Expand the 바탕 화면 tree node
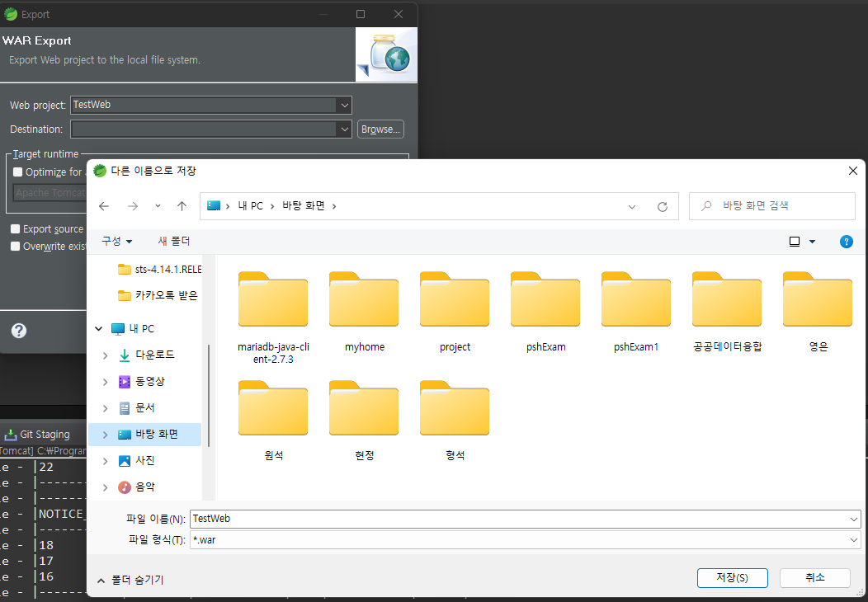Image resolution: width=868 pixels, height=602 pixels. pos(105,435)
